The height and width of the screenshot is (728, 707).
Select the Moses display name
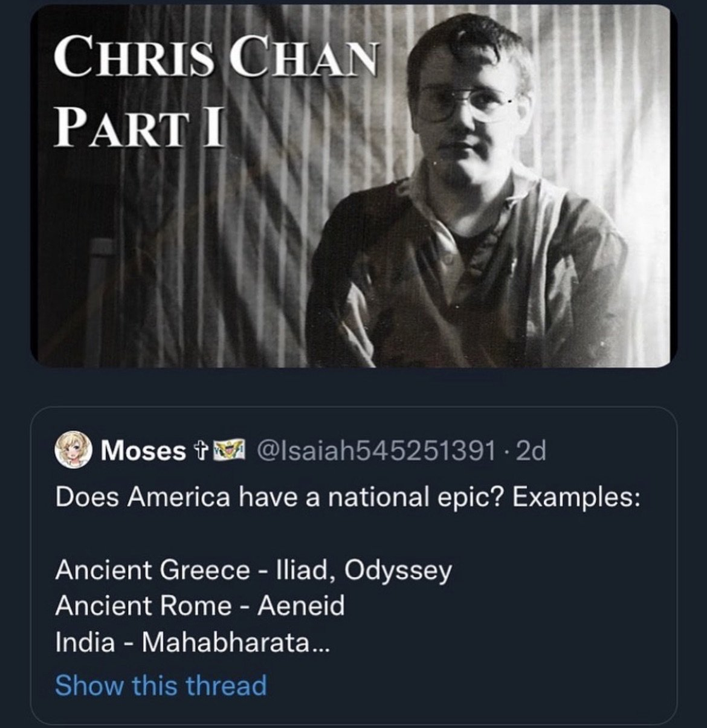[x=144, y=451]
